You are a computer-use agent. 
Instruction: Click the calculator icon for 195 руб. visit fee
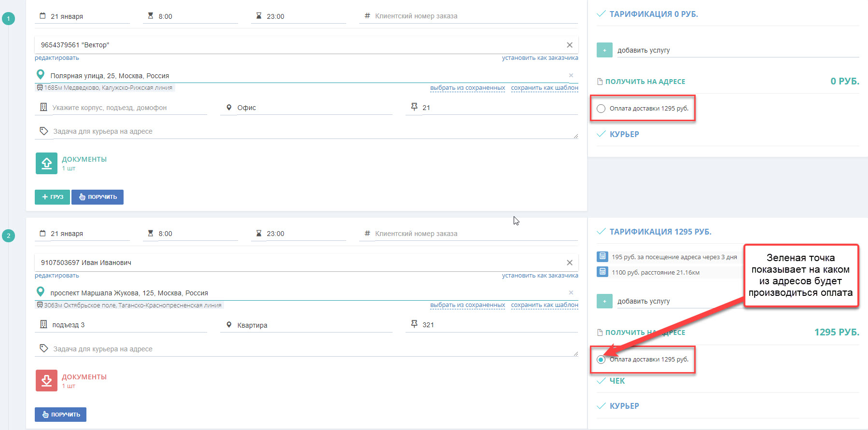pos(602,257)
